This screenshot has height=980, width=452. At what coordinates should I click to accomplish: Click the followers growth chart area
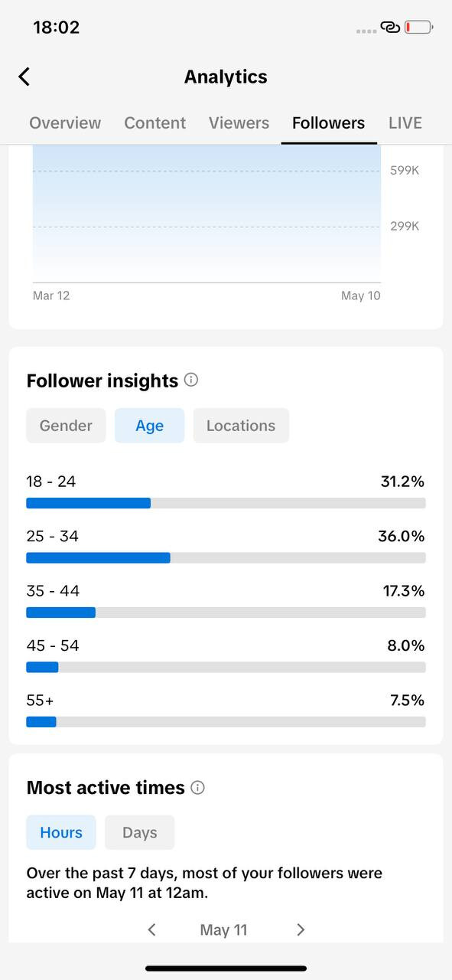[206, 214]
